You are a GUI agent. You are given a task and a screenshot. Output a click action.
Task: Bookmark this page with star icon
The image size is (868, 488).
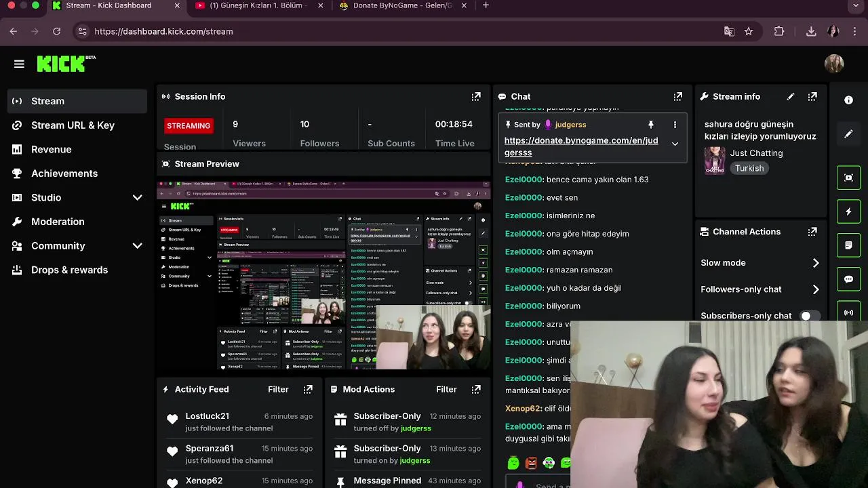[749, 31]
